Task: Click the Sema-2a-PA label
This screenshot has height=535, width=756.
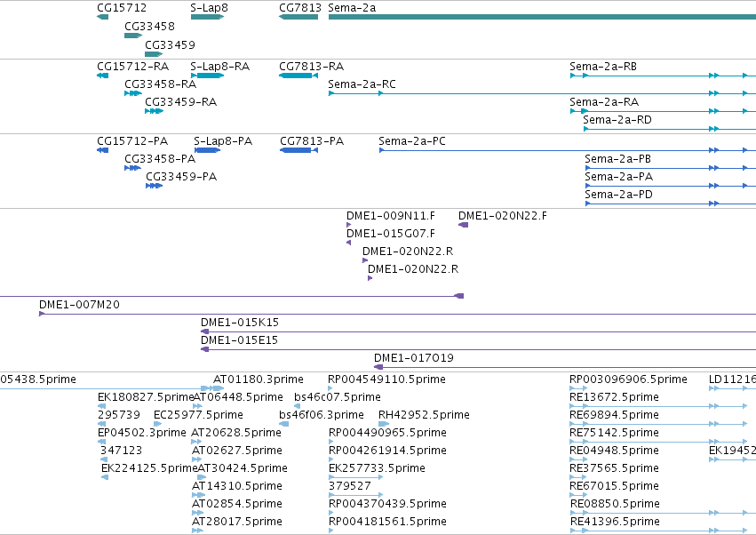Action: 619,177
